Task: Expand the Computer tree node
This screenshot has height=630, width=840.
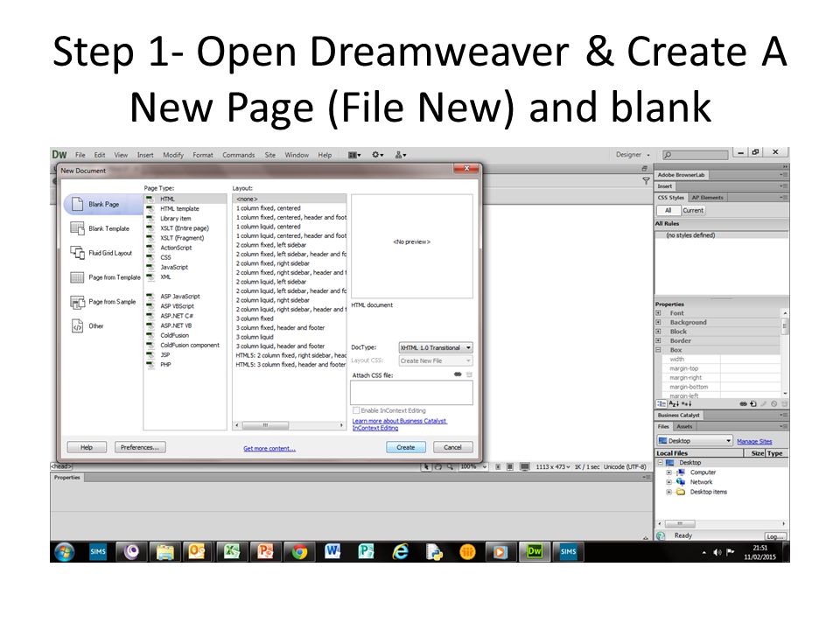Action: (669, 472)
